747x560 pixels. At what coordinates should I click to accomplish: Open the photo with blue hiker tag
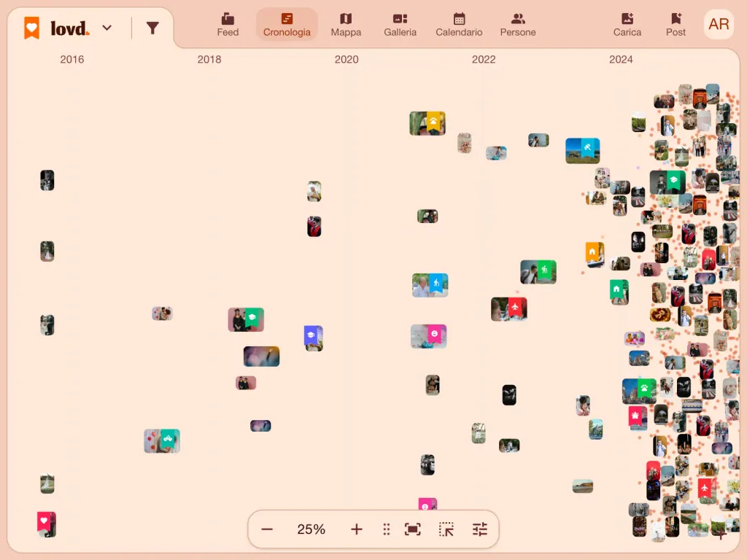click(430, 285)
